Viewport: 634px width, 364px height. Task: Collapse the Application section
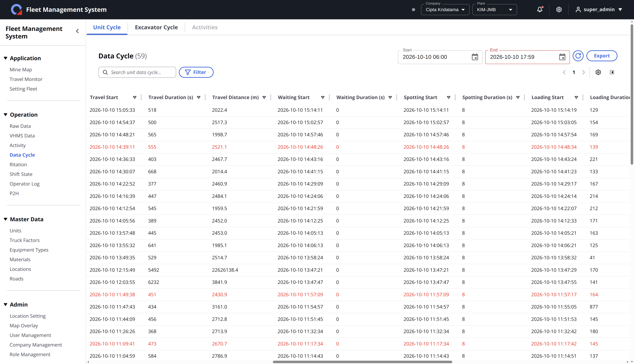coord(6,58)
